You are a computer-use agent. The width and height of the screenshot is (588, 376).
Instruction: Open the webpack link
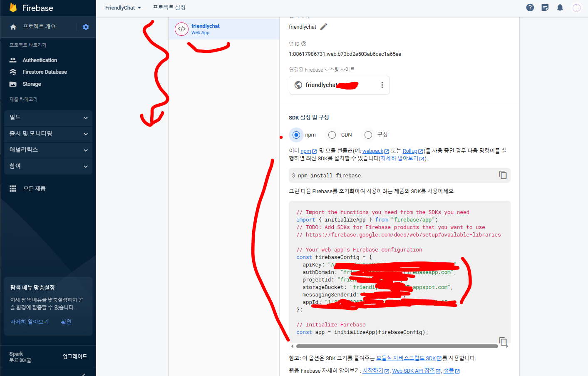point(375,151)
